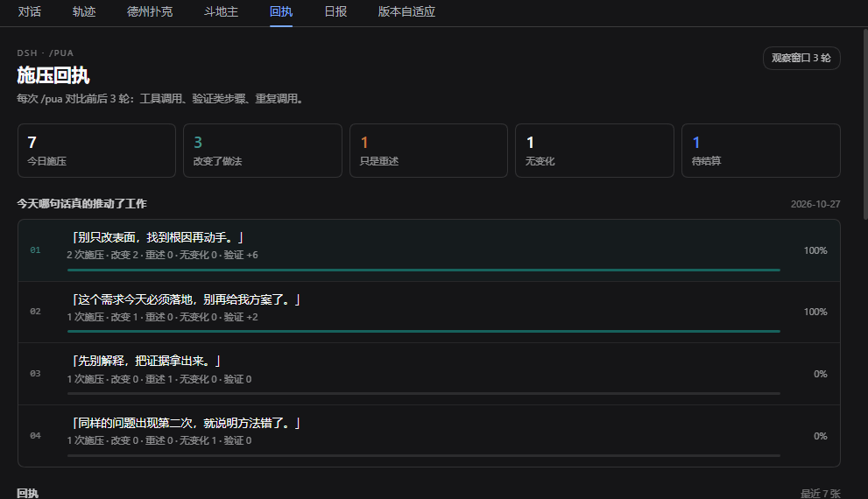Click the empty progress bar of row 03
The height and width of the screenshot is (499, 868).
tap(423, 393)
